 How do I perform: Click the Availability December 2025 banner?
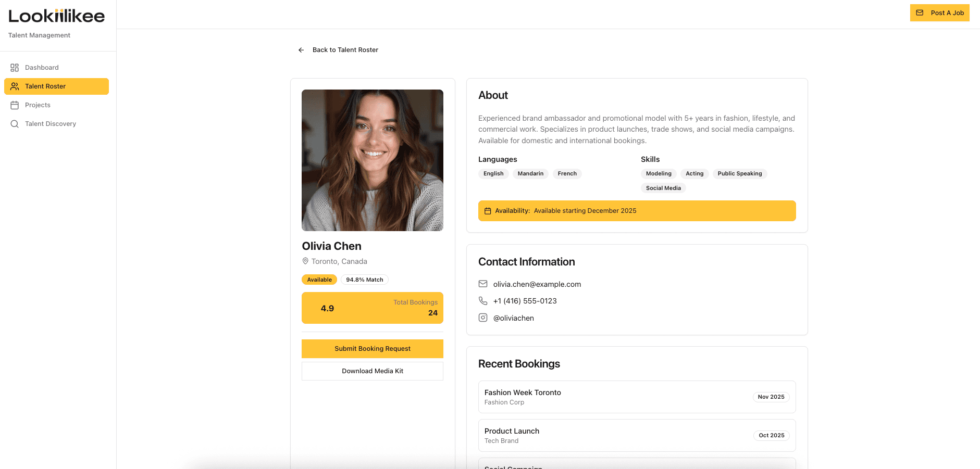(637, 211)
